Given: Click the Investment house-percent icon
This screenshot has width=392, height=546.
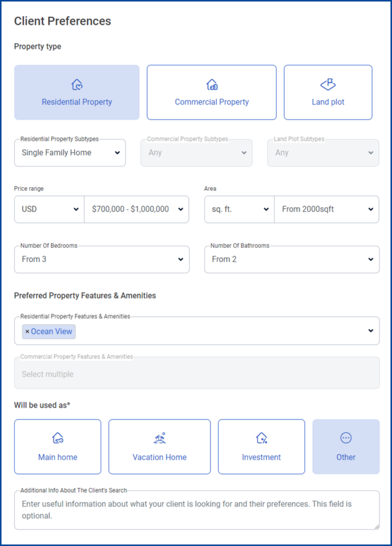Looking at the screenshot, I should tap(261, 438).
